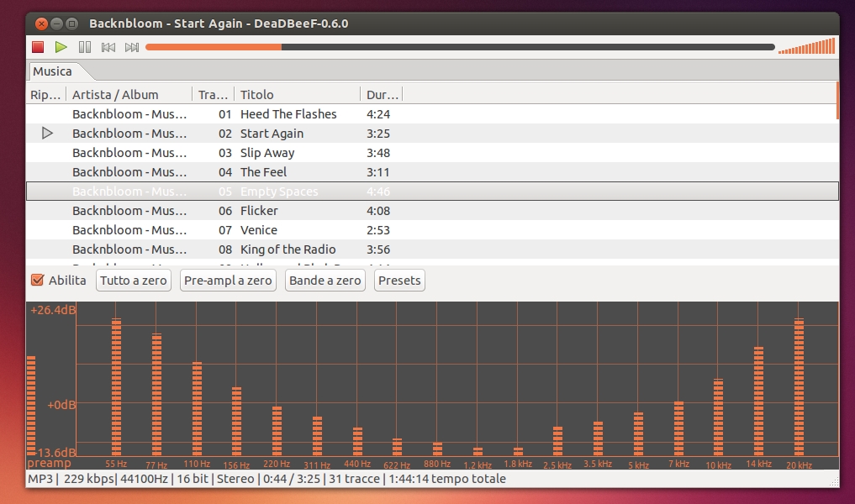
Task: Click the Dur… column header
Action: click(382, 95)
